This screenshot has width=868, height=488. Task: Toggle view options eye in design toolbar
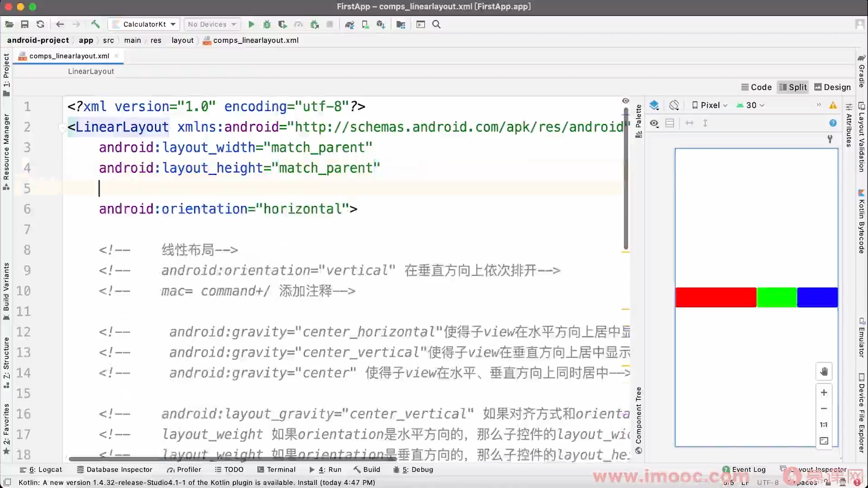654,123
